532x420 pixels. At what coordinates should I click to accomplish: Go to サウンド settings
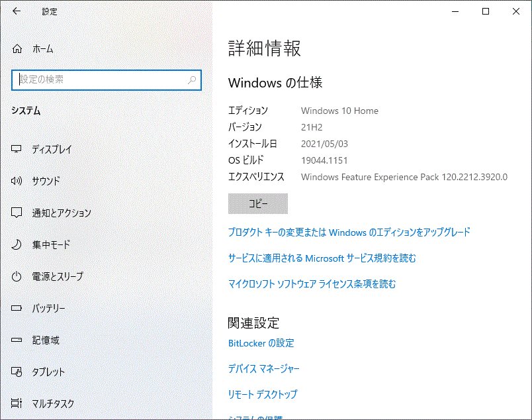coord(46,181)
